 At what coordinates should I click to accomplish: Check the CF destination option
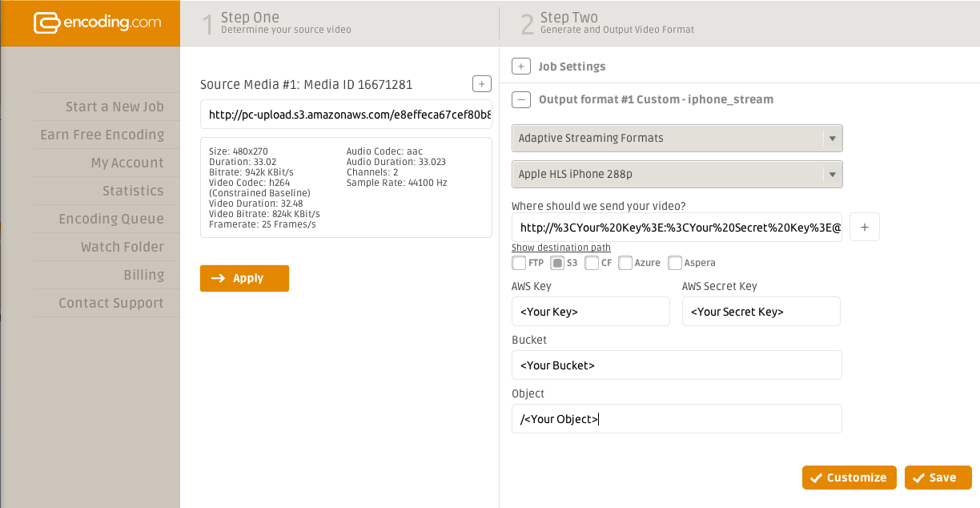pyautogui.click(x=592, y=263)
